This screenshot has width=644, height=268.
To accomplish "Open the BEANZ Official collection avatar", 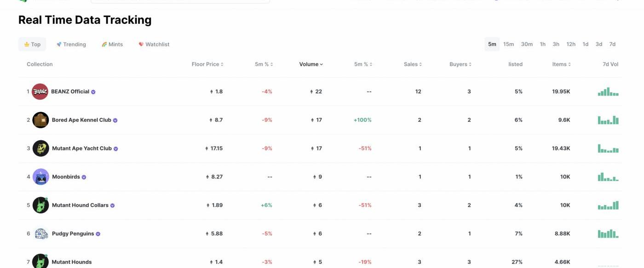I will (40, 91).
